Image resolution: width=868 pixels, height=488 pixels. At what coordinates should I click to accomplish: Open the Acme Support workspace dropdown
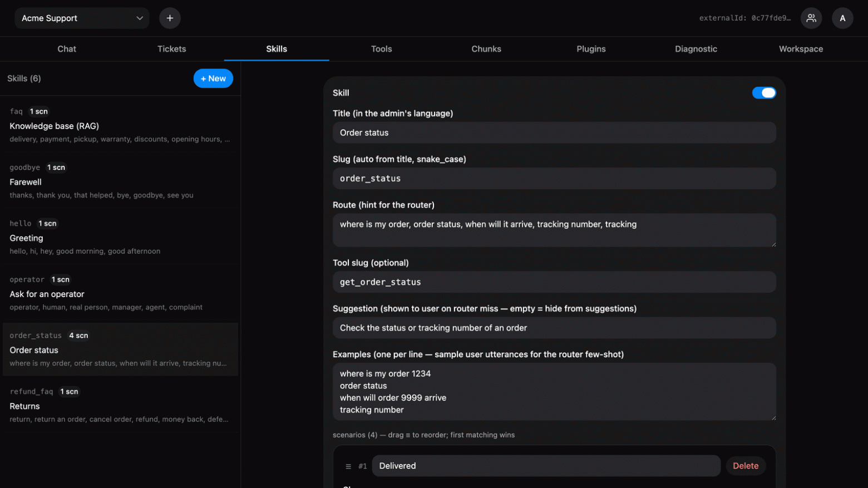pyautogui.click(x=82, y=18)
